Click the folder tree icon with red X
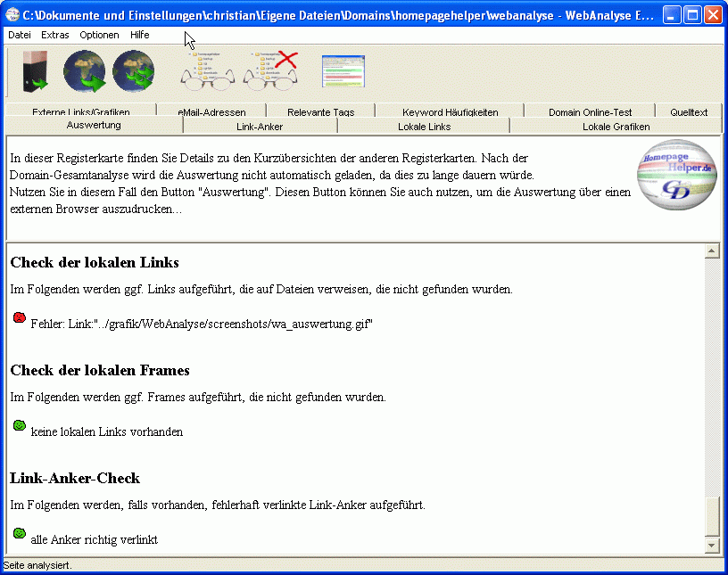 (x=270, y=72)
